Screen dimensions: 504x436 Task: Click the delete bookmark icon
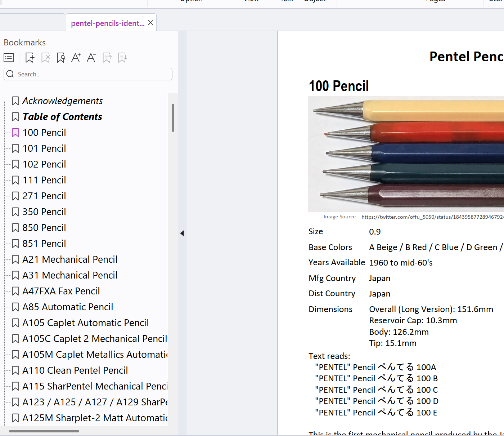click(x=45, y=58)
